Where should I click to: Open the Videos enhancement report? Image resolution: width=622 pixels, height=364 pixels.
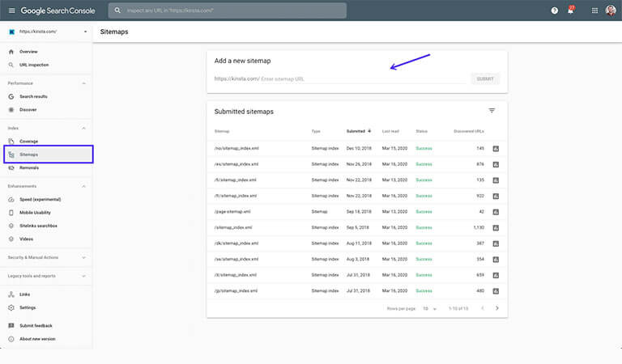(x=26, y=239)
